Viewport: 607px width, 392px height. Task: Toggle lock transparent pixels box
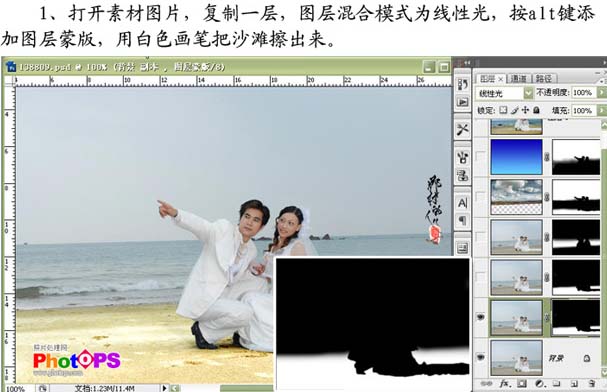click(503, 110)
